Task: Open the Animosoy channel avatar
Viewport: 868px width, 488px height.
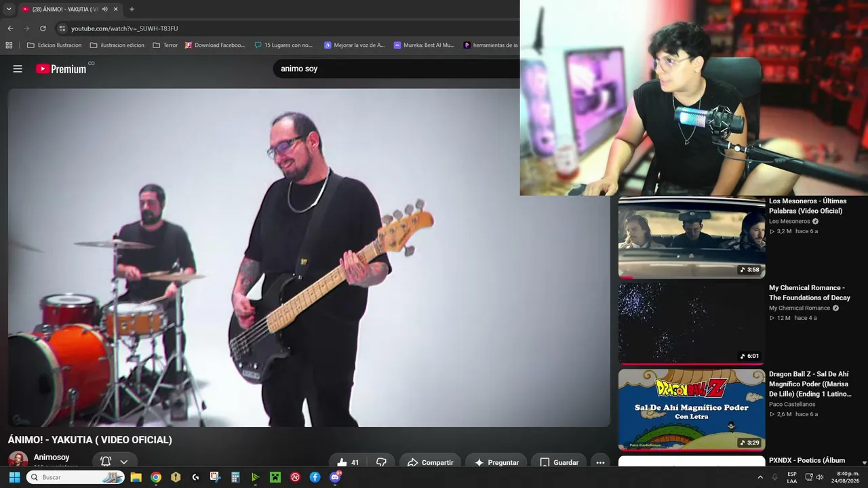Action: (18, 460)
